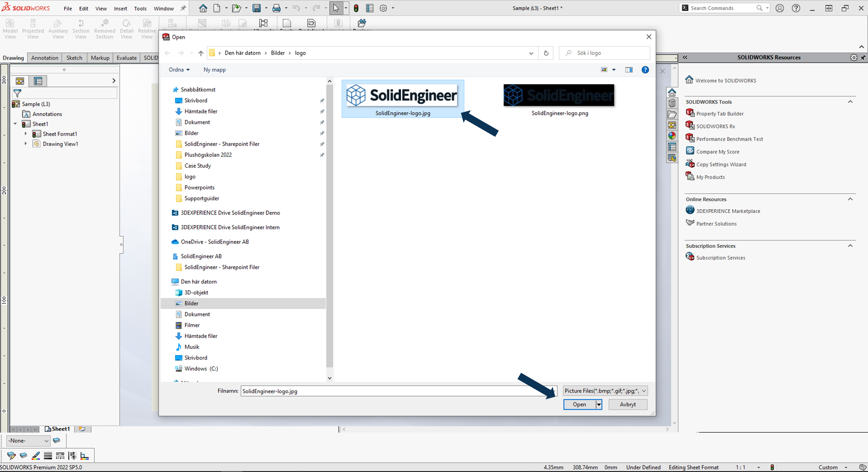Viewport: 868px width, 472px height.
Task: Switch to the Annotation tab
Action: (x=45, y=58)
